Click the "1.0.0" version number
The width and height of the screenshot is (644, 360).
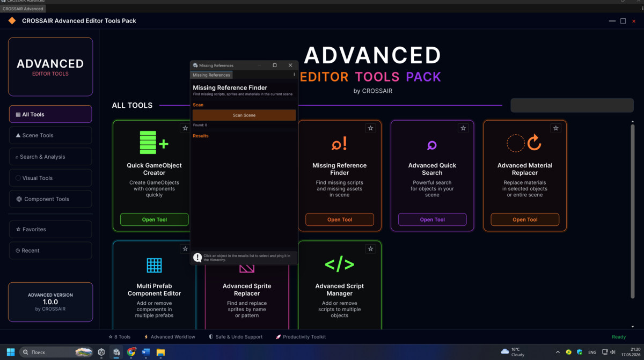point(50,302)
